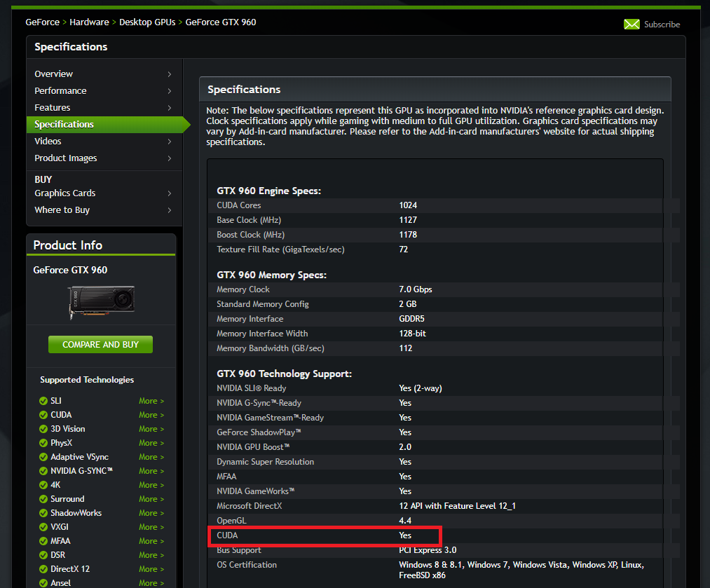The width and height of the screenshot is (710, 588).
Task: Click the Bus Support value PCI Express 3.0
Action: 428,550
